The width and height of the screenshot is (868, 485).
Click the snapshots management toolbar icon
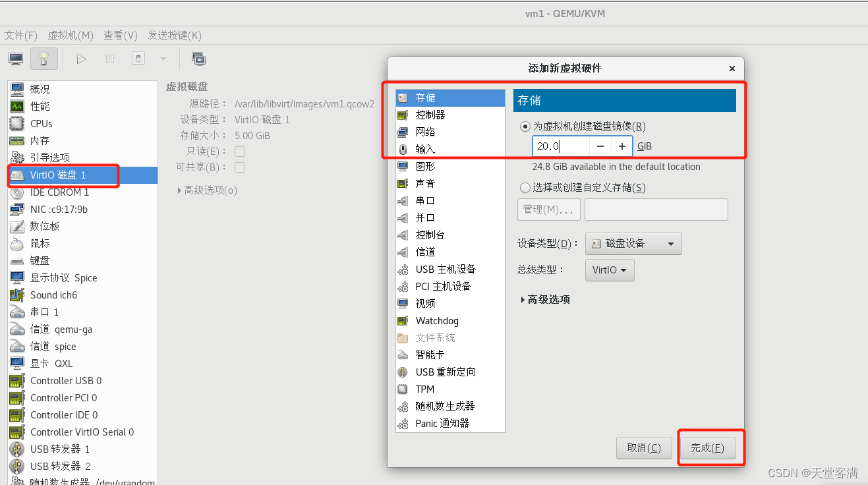[198, 59]
